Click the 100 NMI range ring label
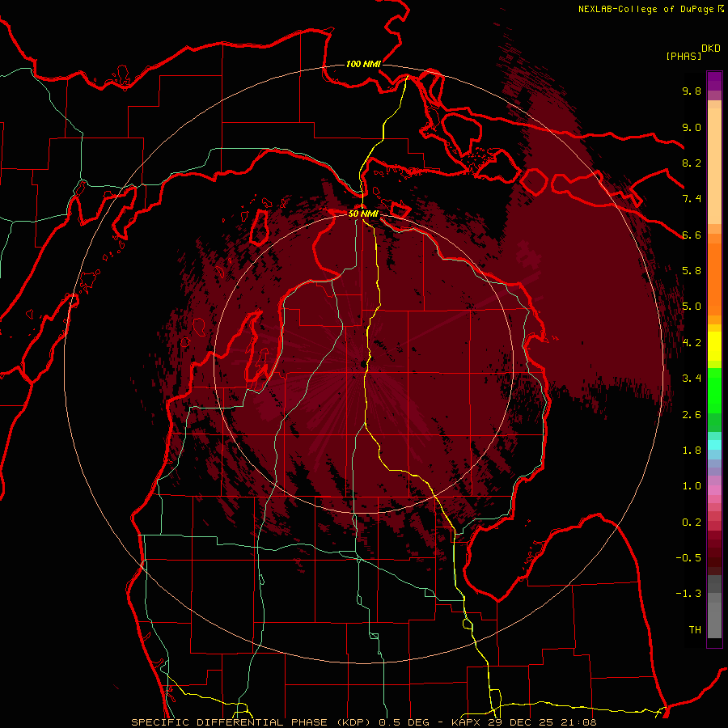The width and height of the screenshot is (728, 728). 363,64
